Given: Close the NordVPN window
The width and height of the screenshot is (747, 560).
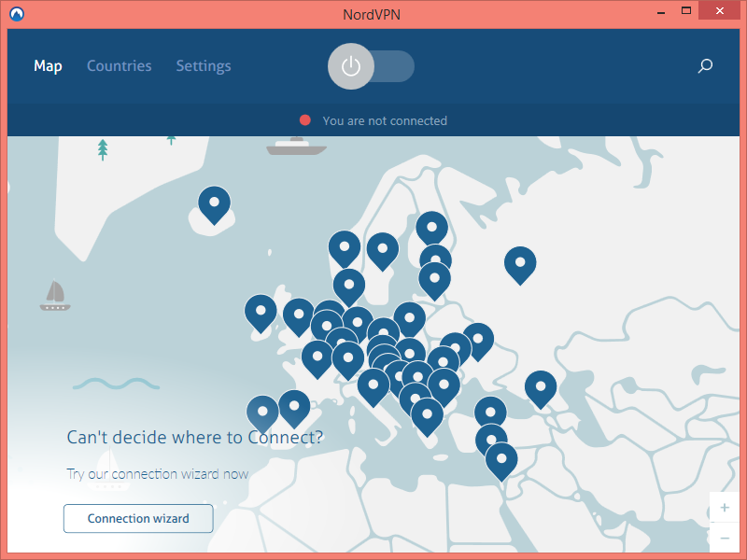Looking at the screenshot, I should coord(719,10).
